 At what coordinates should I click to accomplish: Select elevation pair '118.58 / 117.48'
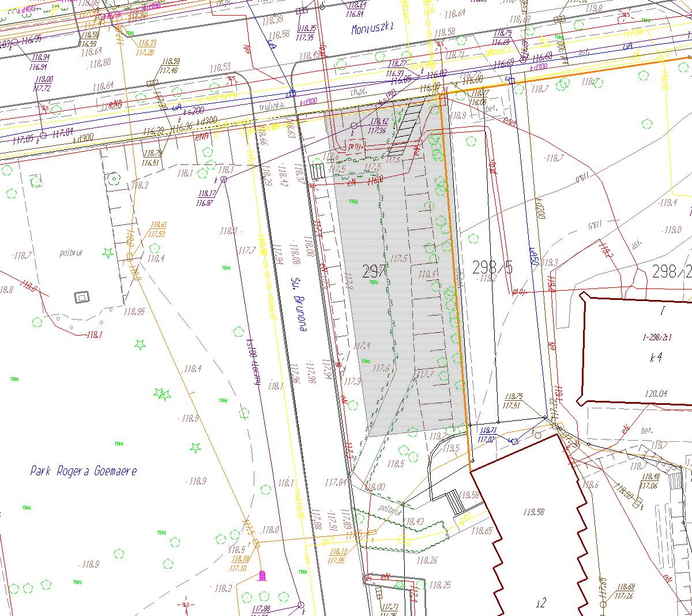pos(170,66)
